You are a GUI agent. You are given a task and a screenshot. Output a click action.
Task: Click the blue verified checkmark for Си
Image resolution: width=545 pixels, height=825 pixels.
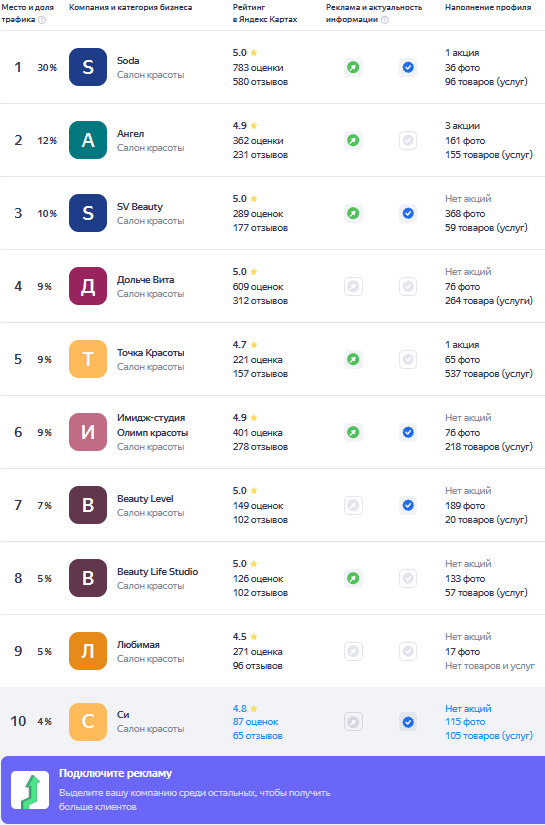[408, 722]
